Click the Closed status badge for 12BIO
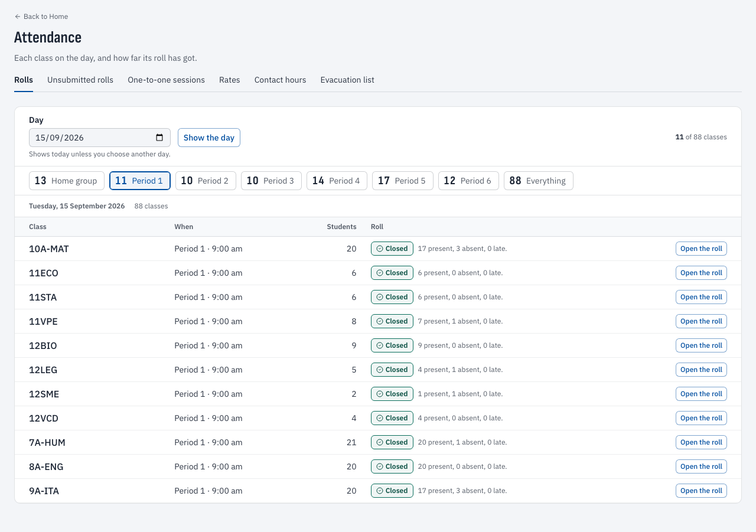This screenshot has height=532, width=756. tap(392, 345)
